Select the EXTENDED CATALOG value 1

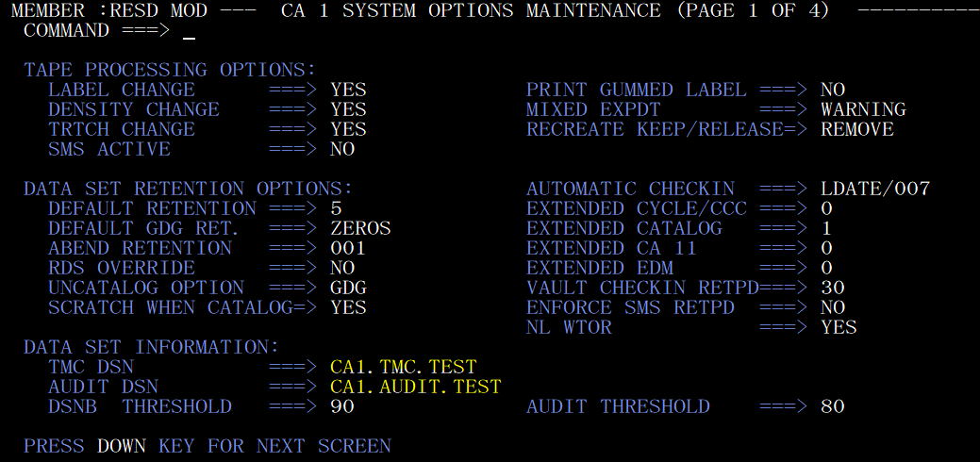(x=826, y=229)
